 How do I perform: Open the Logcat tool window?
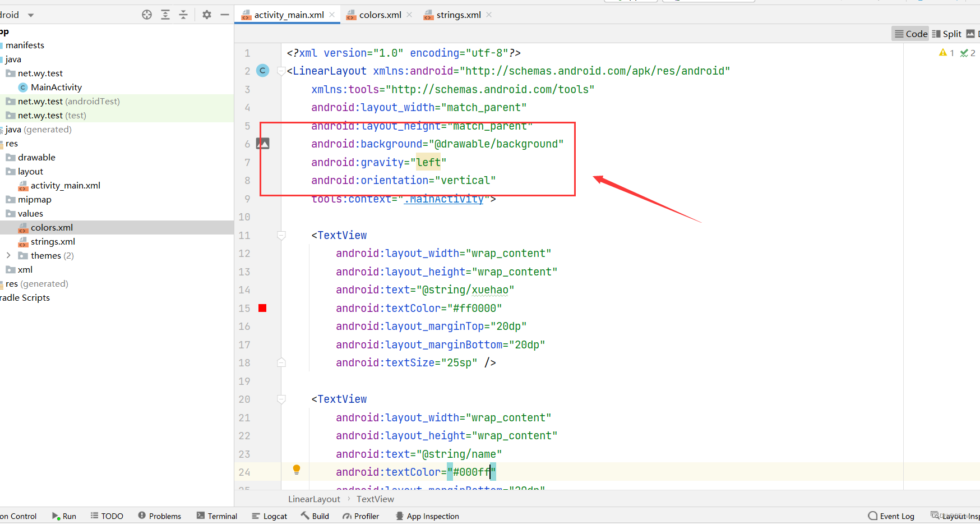point(270,516)
